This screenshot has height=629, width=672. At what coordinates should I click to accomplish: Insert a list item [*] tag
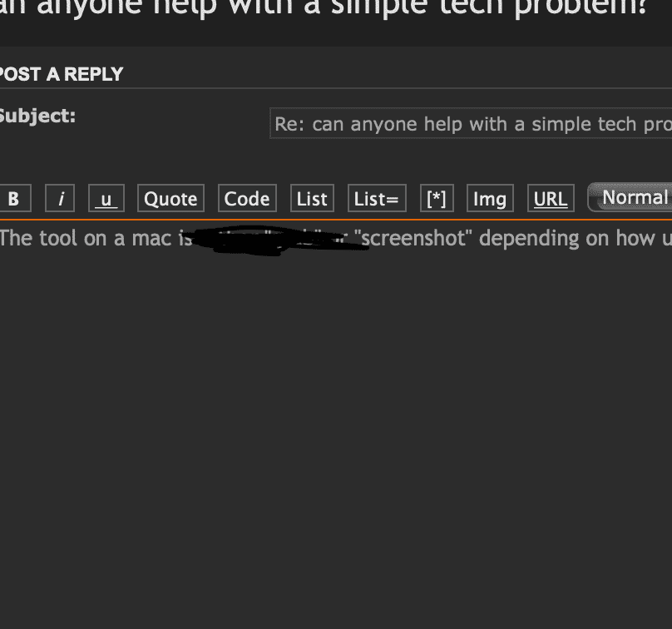pos(437,198)
